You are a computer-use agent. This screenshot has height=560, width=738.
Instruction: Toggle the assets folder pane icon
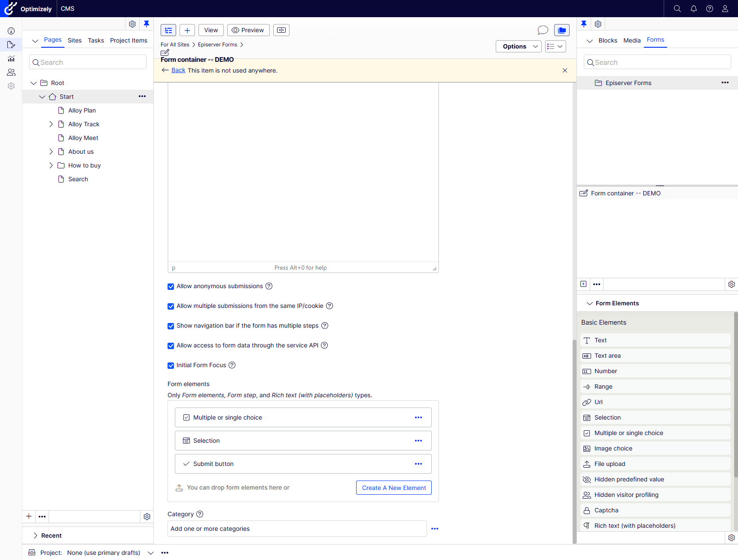(x=561, y=30)
